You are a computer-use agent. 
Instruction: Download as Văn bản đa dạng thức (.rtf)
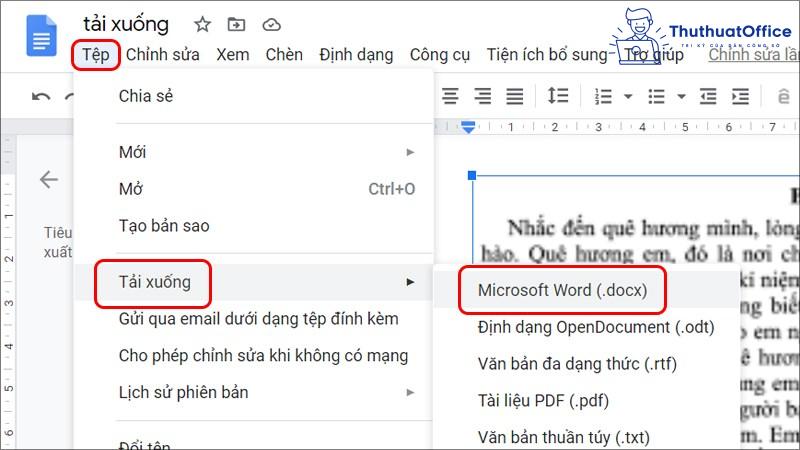click(587, 364)
